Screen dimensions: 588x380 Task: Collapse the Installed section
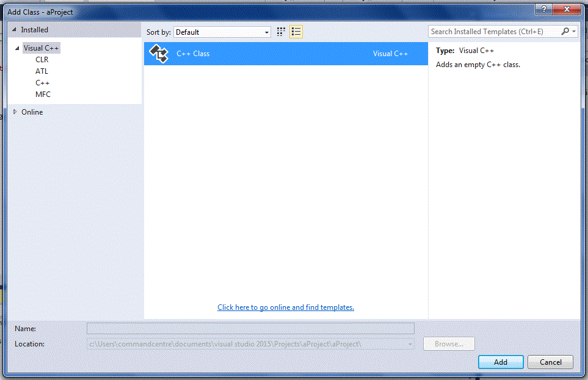[x=13, y=29]
